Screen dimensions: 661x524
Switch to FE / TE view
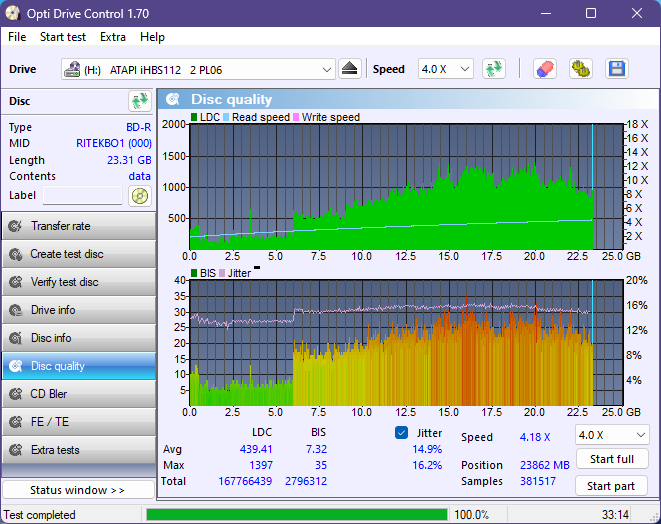(79, 422)
